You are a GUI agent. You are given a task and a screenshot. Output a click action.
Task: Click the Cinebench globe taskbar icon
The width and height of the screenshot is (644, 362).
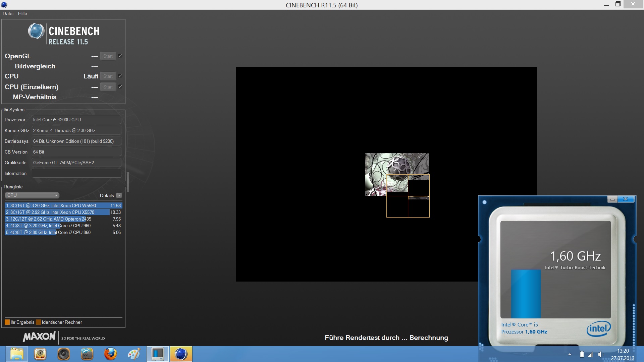point(181,354)
